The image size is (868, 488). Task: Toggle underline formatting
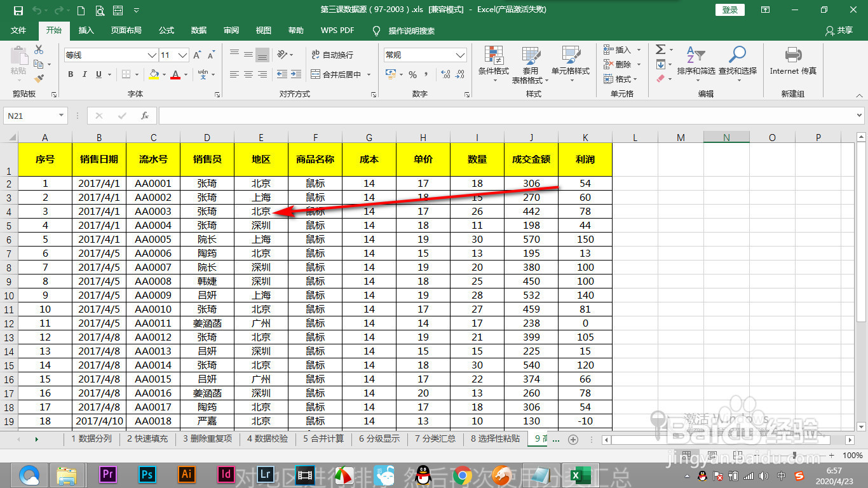click(x=98, y=74)
